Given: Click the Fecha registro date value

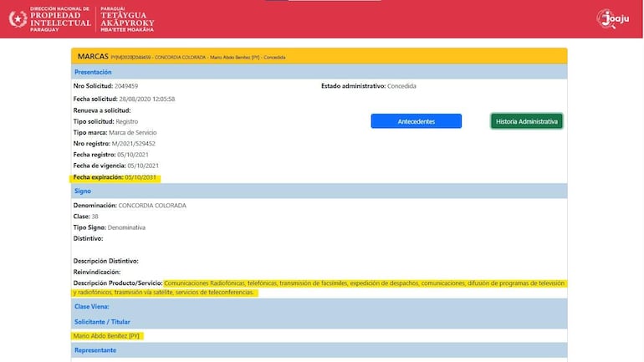Looking at the screenshot, I should tap(133, 155).
